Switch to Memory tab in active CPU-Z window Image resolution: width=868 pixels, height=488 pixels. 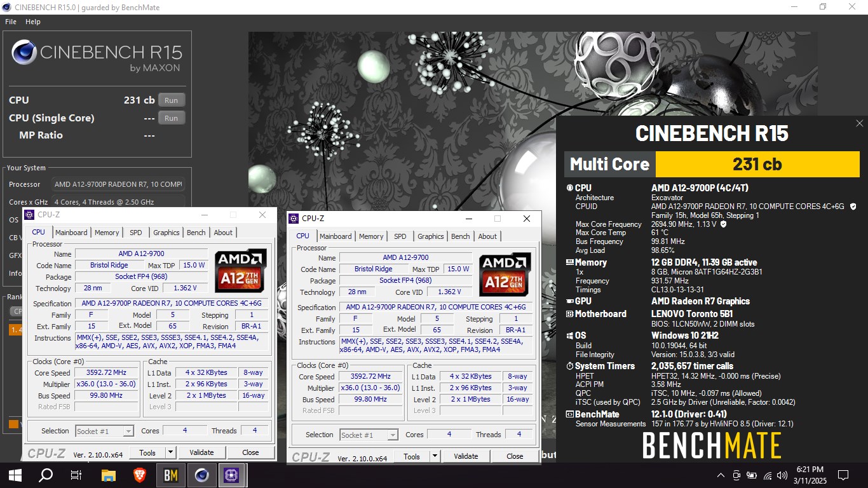click(x=371, y=236)
